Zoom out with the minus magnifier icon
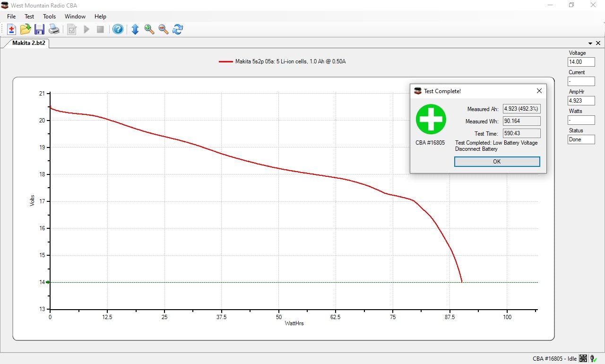The width and height of the screenshot is (605, 364). click(x=164, y=29)
